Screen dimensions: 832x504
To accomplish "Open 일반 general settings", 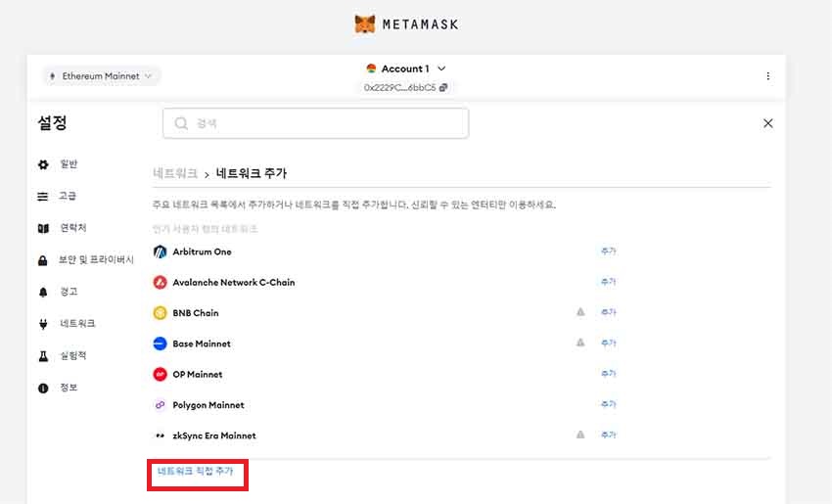I will point(69,164).
